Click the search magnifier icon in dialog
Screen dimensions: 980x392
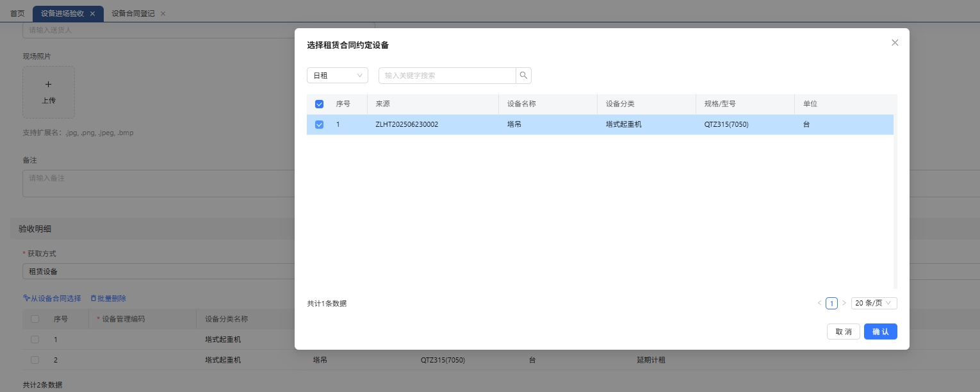pyautogui.click(x=523, y=76)
